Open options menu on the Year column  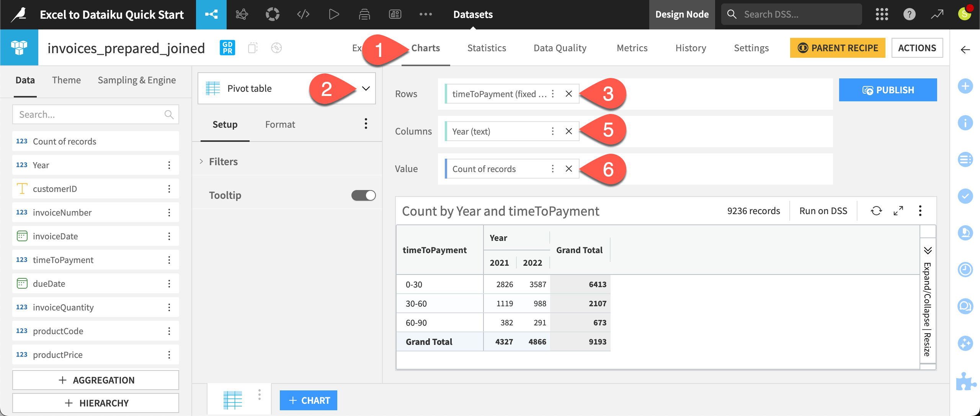553,131
